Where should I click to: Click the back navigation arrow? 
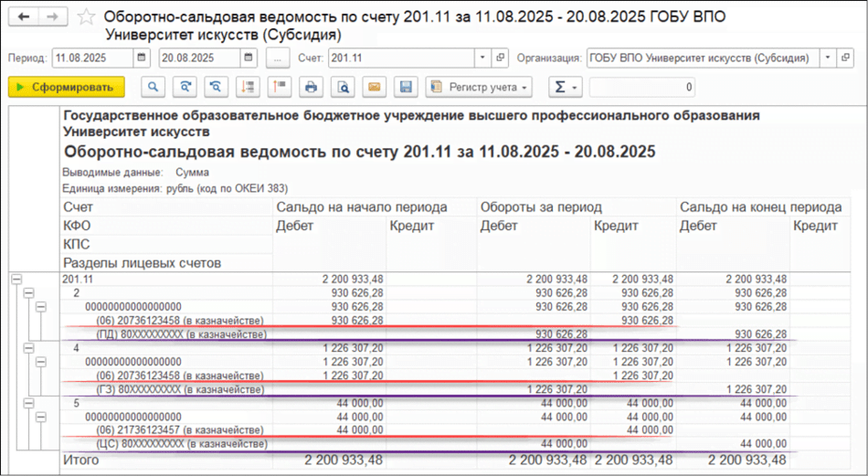25,17
